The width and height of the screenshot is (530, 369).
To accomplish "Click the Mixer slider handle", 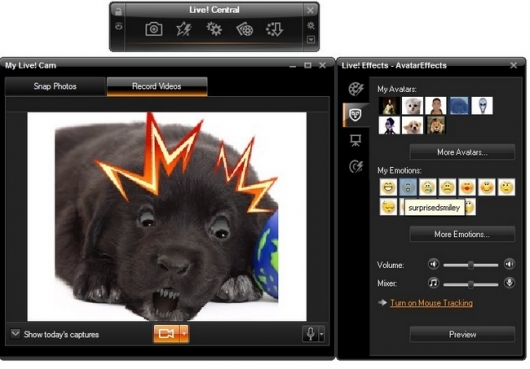I will [x=471, y=284].
